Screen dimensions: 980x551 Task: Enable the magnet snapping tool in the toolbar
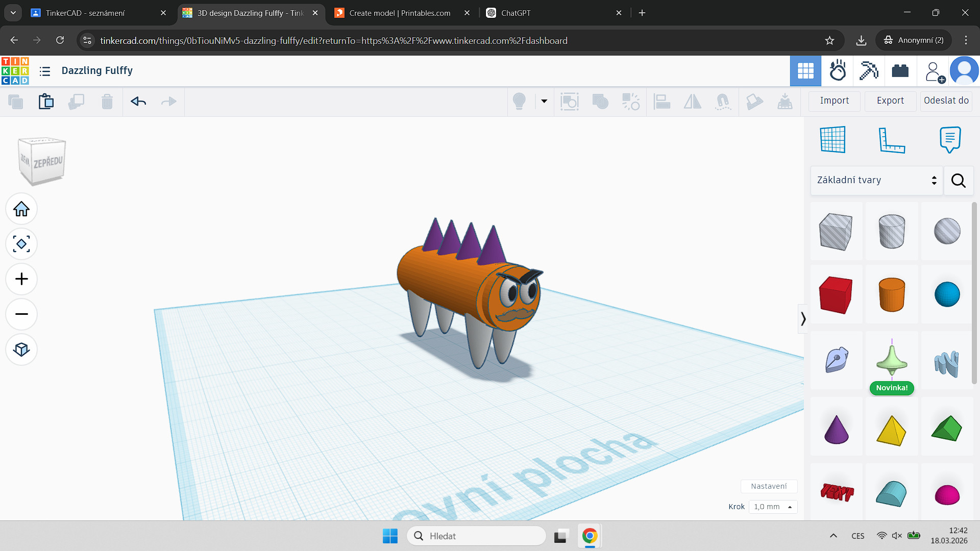(x=723, y=102)
